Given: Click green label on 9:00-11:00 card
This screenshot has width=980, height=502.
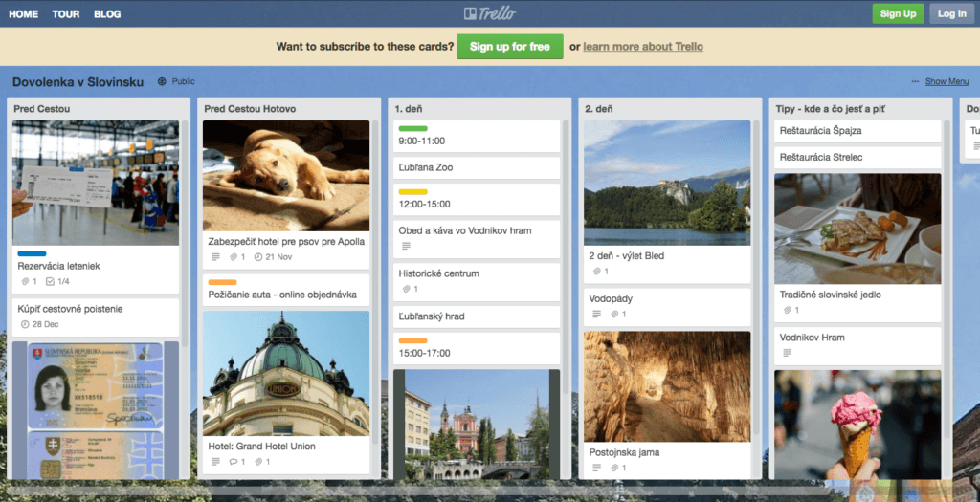Looking at the screenshot, I should tap(412, 128).
